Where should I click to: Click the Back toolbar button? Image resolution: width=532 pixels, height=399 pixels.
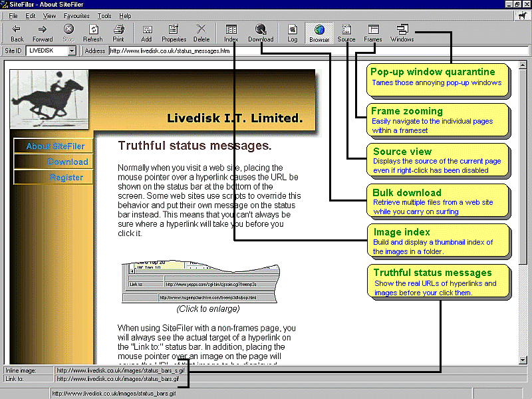tap(17, 33)
